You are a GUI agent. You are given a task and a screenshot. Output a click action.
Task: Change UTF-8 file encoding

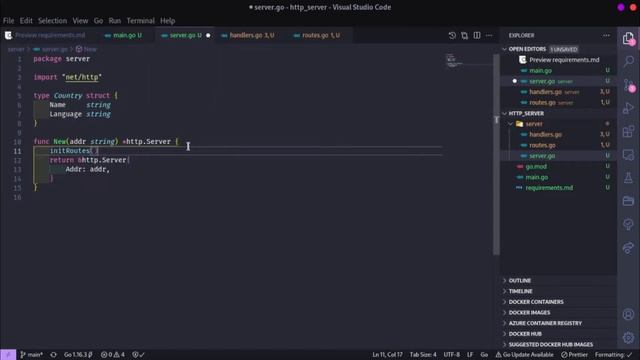[451, 355]
